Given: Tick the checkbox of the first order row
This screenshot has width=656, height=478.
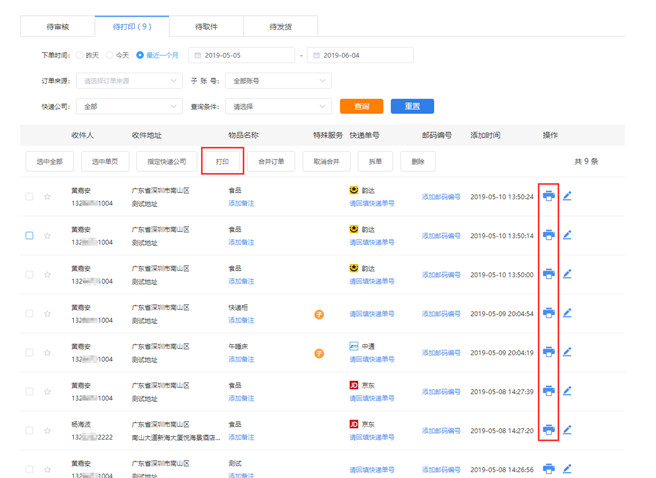Looking at the screenshot, I should pos(29,197).
